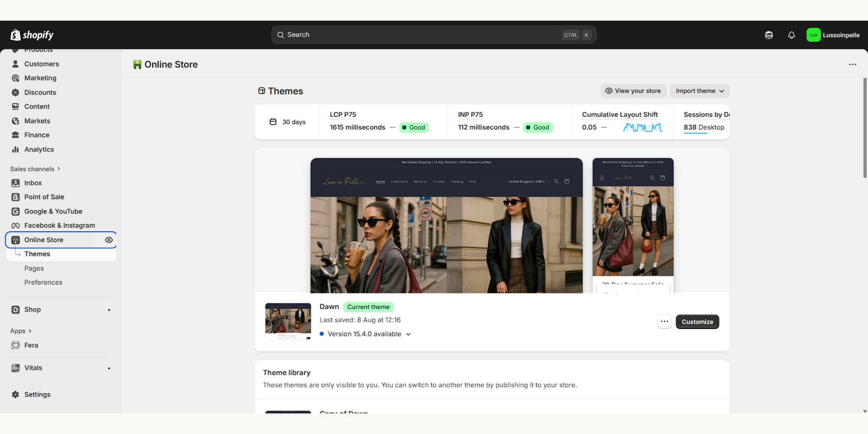Click the Analytics bar chart icon
Viewport: 868px width, 434px height.
pyautogui.click(x=16, y=149)
